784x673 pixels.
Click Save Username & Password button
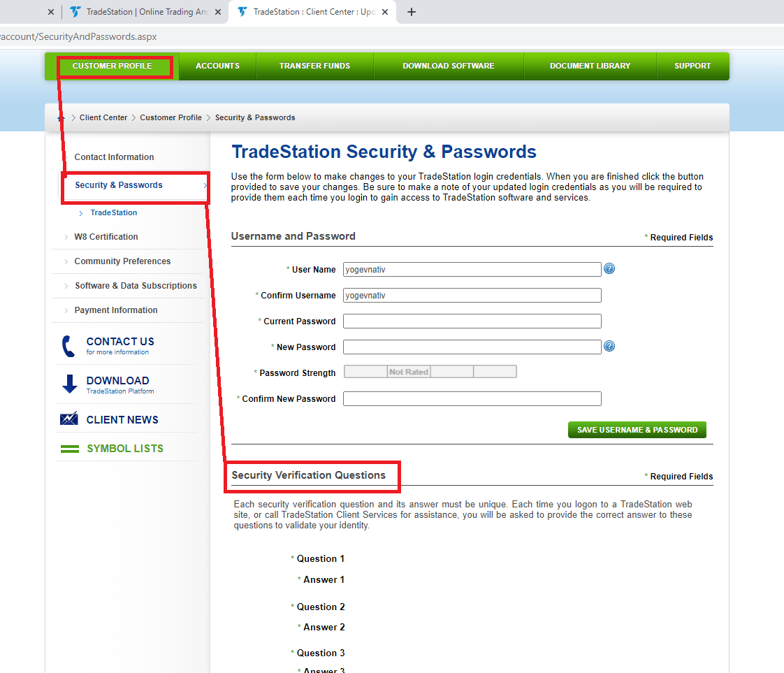[637, 430]
